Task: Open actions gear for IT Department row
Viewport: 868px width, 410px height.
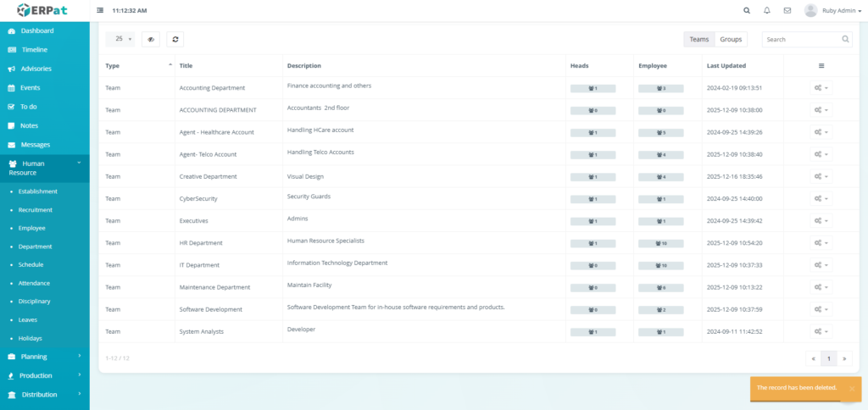Action: pos(821,265)
